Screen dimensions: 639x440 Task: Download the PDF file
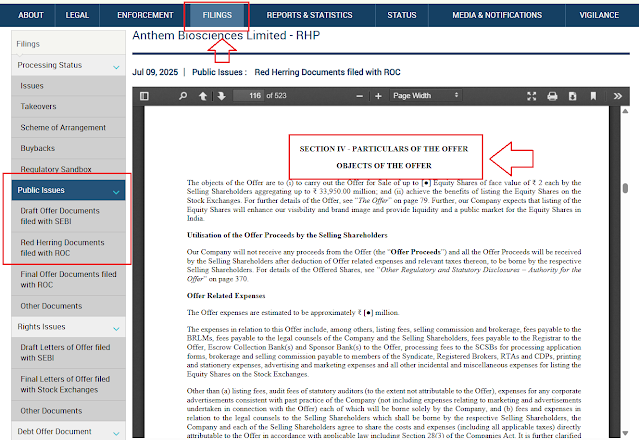(573, 96)
